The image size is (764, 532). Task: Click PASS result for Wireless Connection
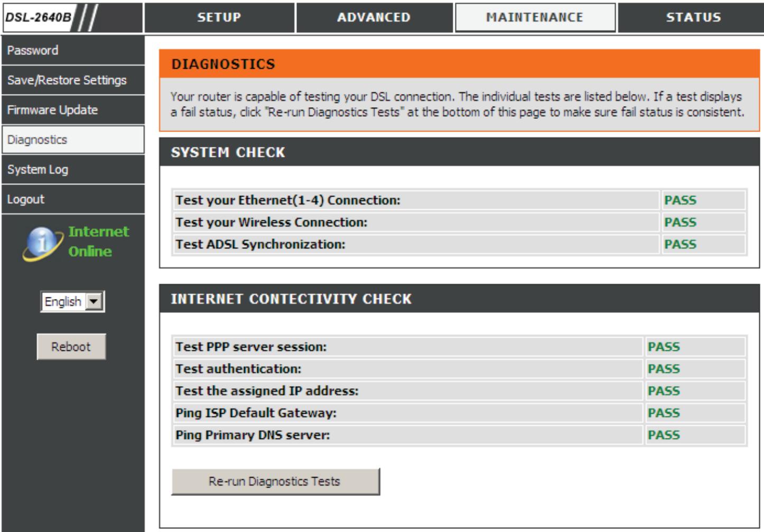681,222
